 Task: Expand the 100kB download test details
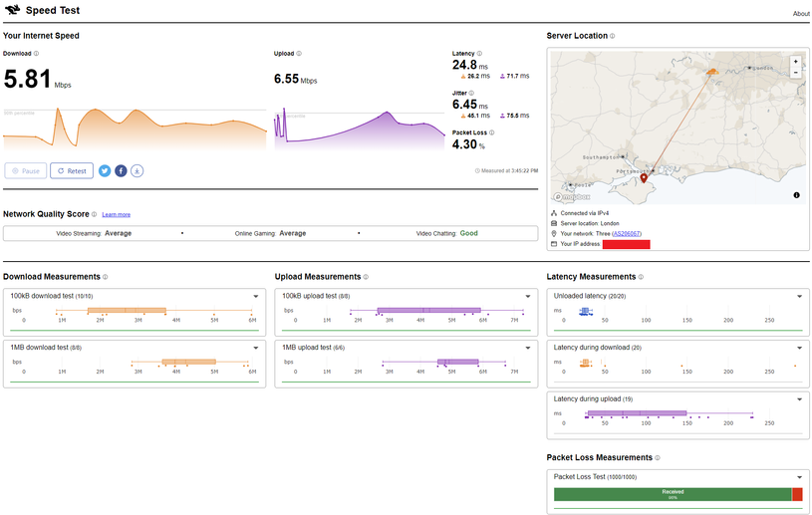pyautogui.click(x=256, y=296)
